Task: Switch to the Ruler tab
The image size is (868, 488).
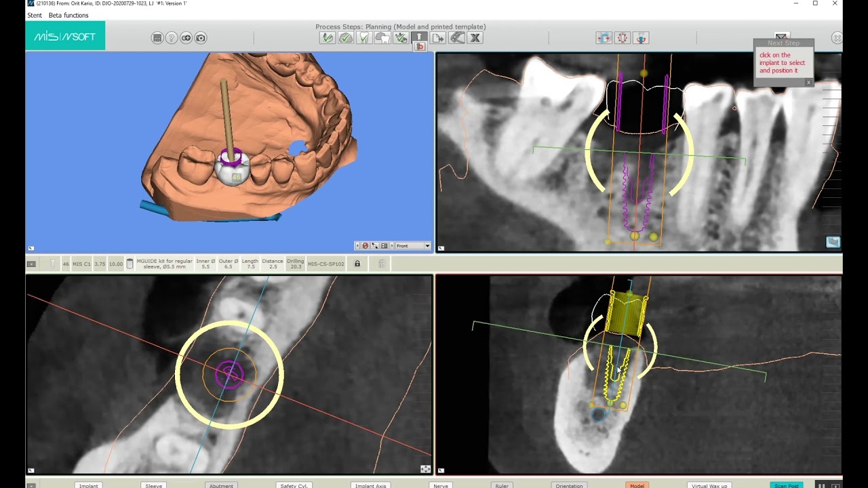Action: pos(502,485)
